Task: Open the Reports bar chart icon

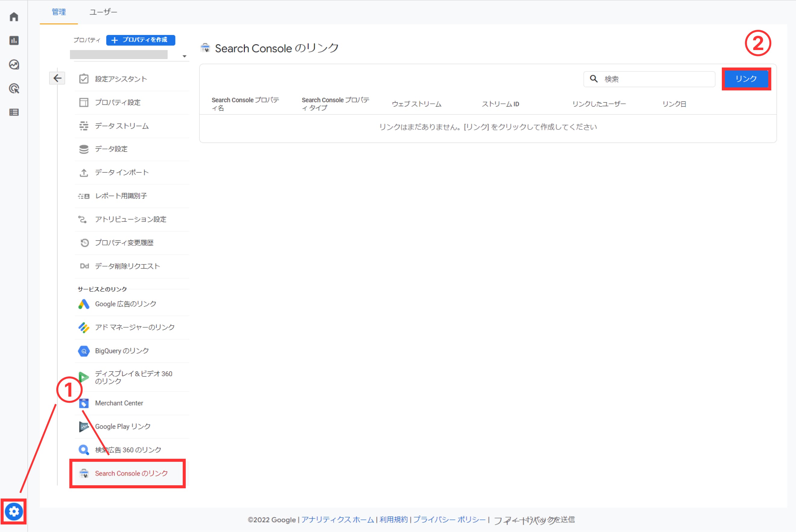Action: 14,40
